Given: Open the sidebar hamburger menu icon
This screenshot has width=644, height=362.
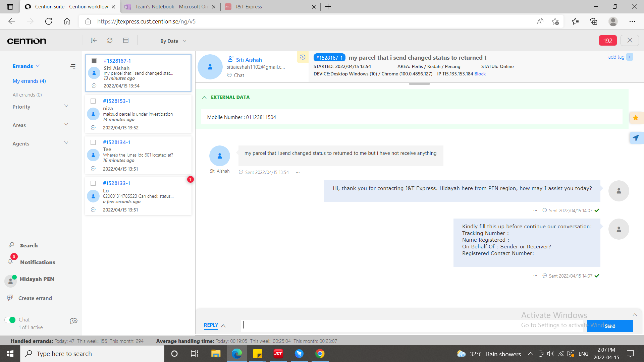Looking at the screenshot, I should click(x=73, y=66).
